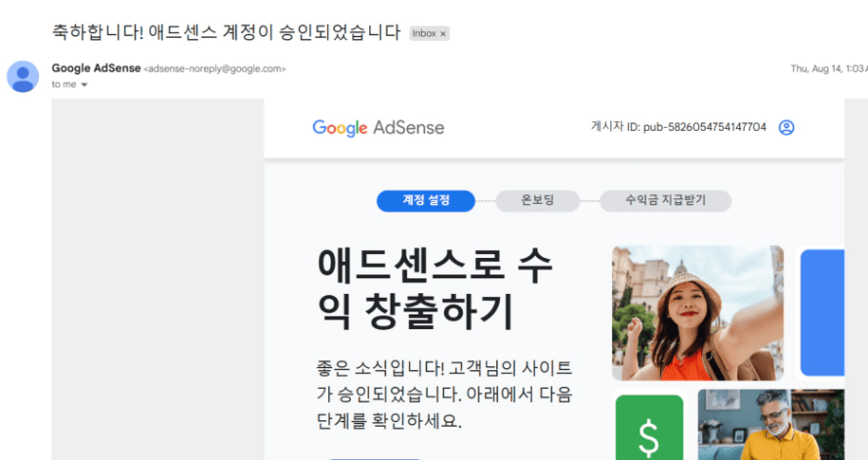Viewport: 868px width, 460px height.
Task: Click the woman selfie photo
Action: click(x=697, y=313)
